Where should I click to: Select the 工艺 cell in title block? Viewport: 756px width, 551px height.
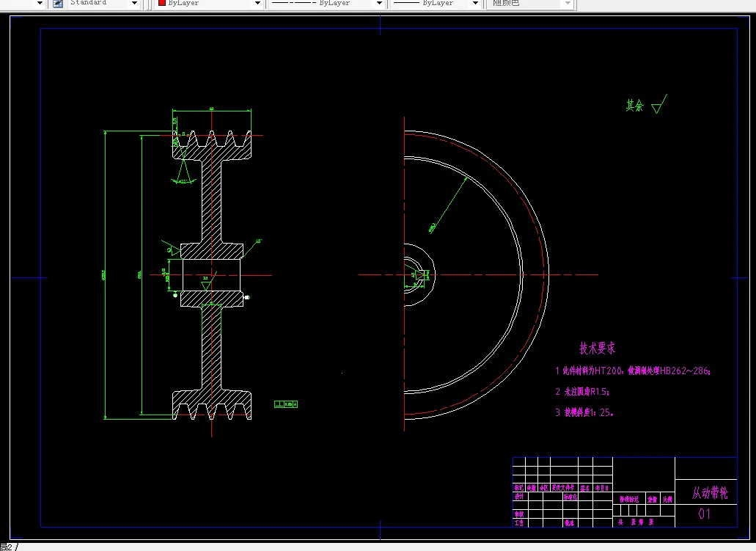tap(518, 522)
